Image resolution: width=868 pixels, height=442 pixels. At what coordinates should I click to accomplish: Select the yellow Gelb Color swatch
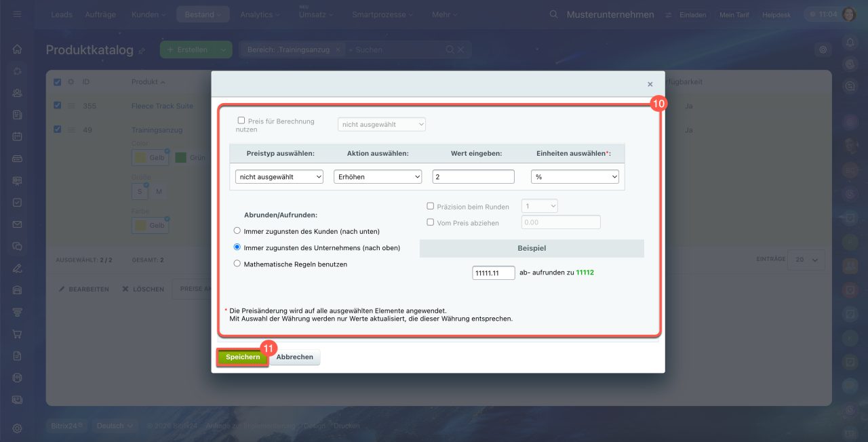150,158
